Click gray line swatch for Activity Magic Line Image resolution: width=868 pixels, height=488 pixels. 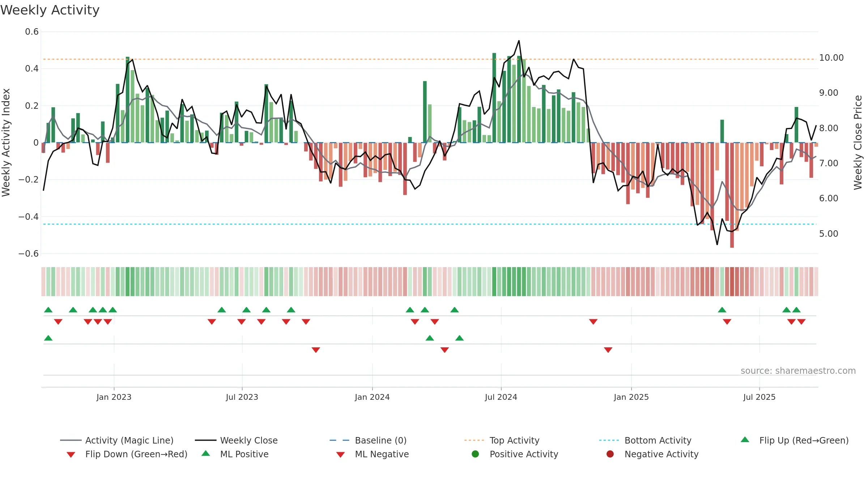[x=71, y=440]
